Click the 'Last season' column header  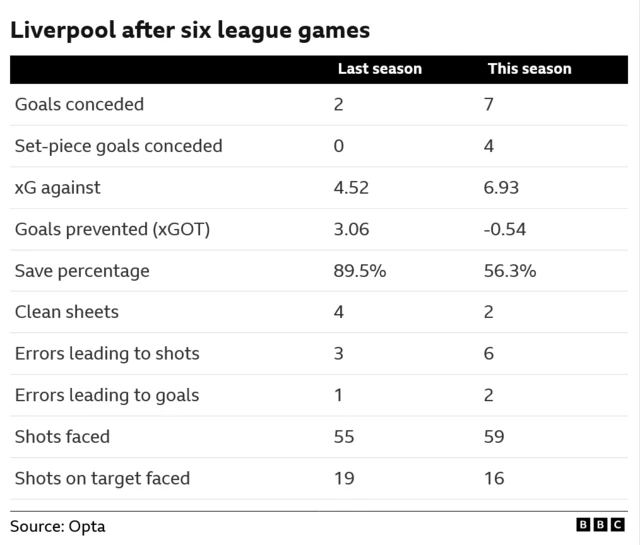pyautogui.click(x=379, y=69)
